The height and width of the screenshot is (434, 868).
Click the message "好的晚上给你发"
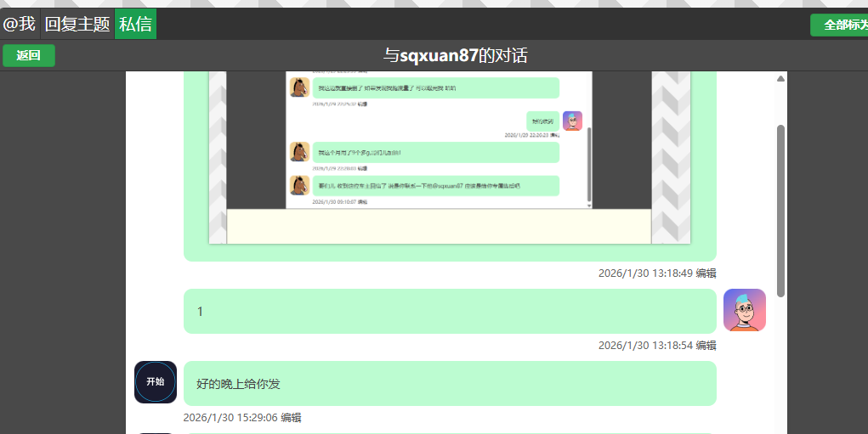(450, 384)
